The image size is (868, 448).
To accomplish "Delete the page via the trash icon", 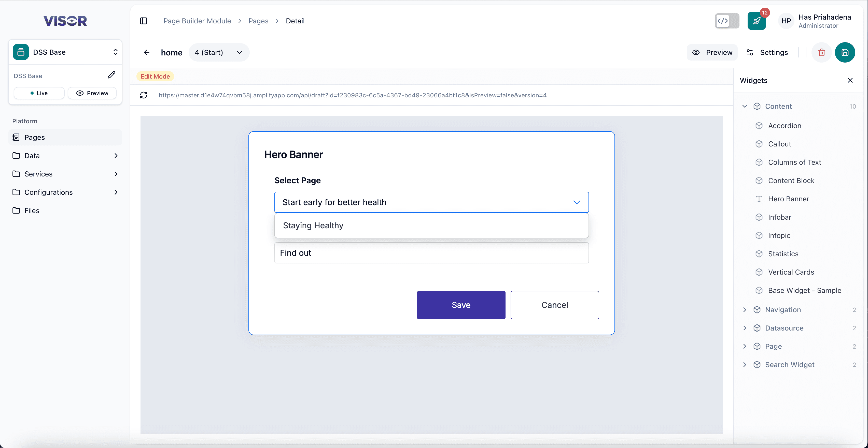I will click(821, 52).
